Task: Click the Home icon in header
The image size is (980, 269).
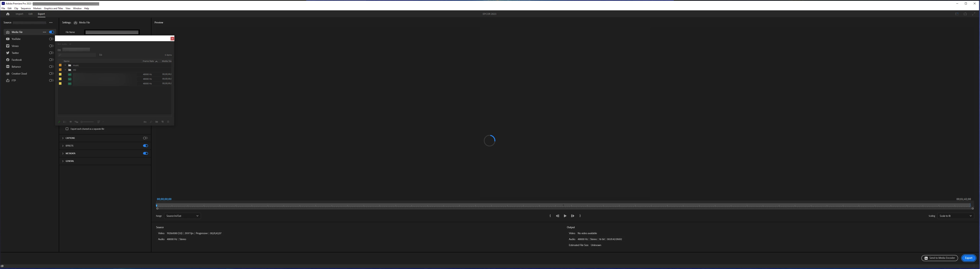Action: pyautogui.click(x=8, y=14)
